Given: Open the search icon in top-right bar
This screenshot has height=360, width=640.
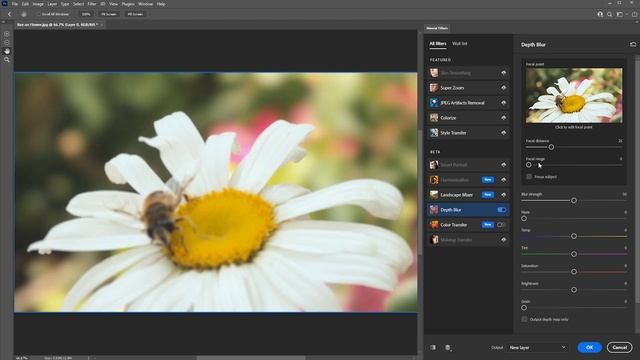Looking at the screenshot, I should point(609,14).
